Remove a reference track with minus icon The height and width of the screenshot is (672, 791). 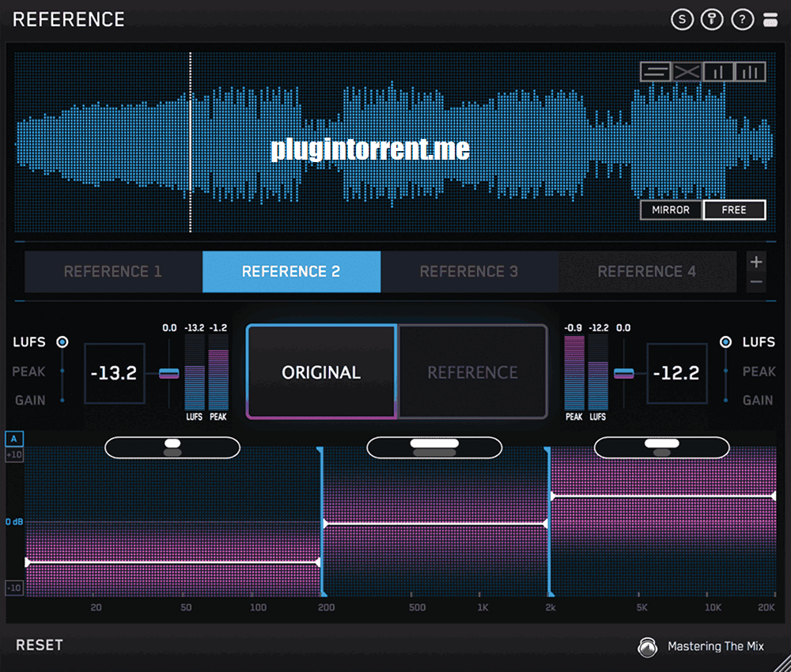(x=755, y=281)
